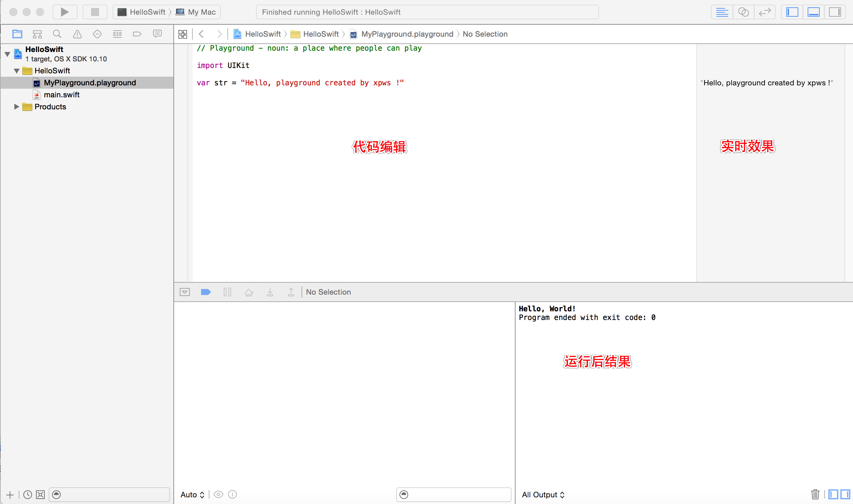Click the activity status bar text

click(331, 12)
